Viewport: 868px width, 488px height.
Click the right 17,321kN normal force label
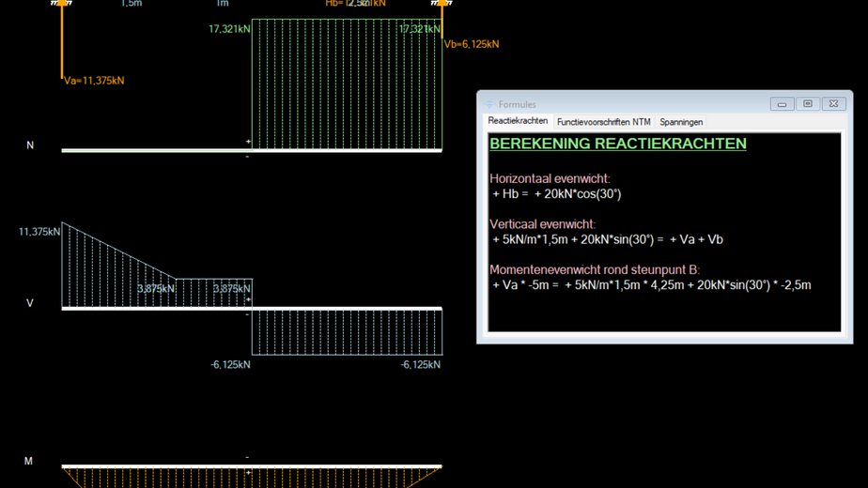pyautogui.click(x=420, y=29)
